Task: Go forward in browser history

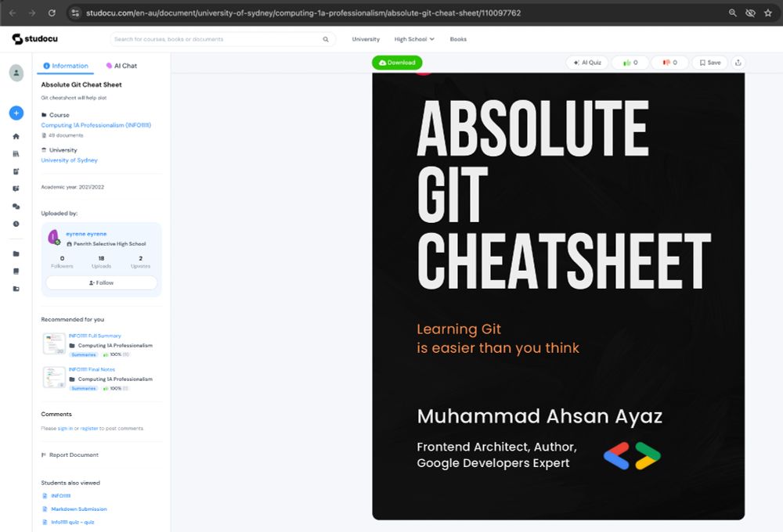Action: (x=32, y=13)
